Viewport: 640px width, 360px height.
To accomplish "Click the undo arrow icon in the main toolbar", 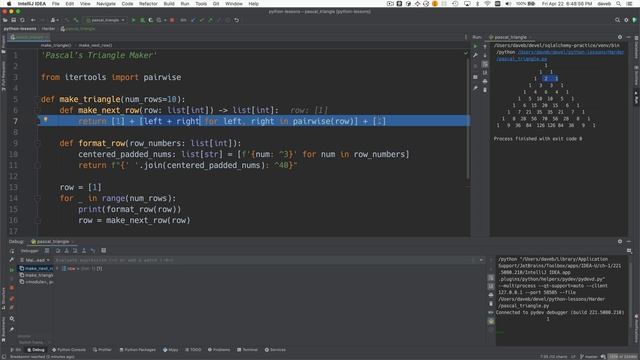I will (x=236, y=20).
